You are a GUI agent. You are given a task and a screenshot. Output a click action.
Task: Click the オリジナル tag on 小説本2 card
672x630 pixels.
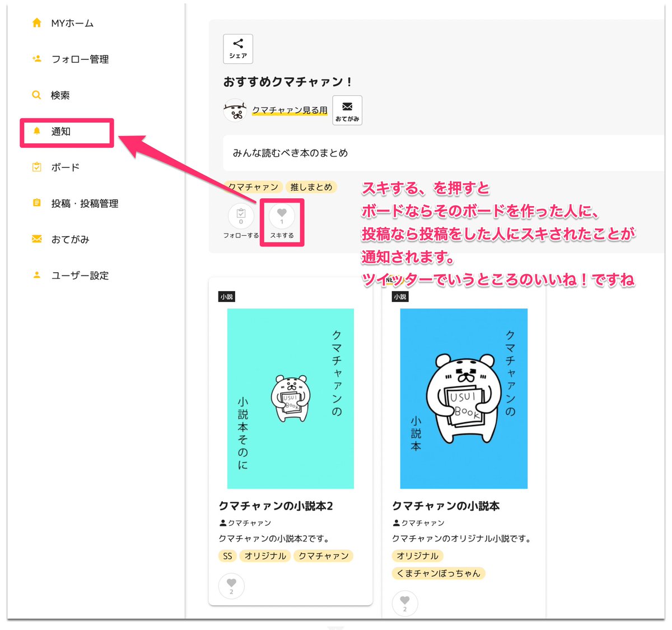pyautogui.click(x=265, y=556)
